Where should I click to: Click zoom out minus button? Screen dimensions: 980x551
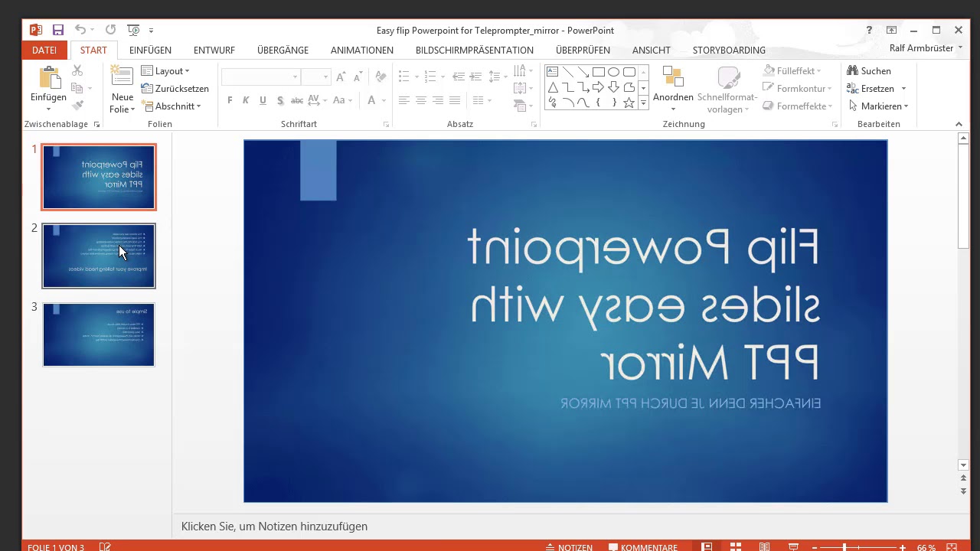tap(815, 546)
